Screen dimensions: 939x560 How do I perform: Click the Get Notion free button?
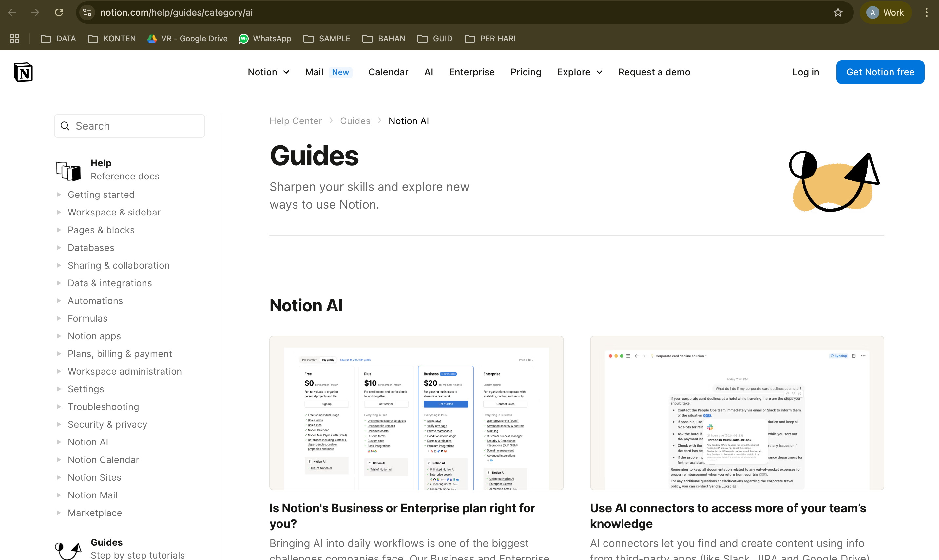click(880, 72)
